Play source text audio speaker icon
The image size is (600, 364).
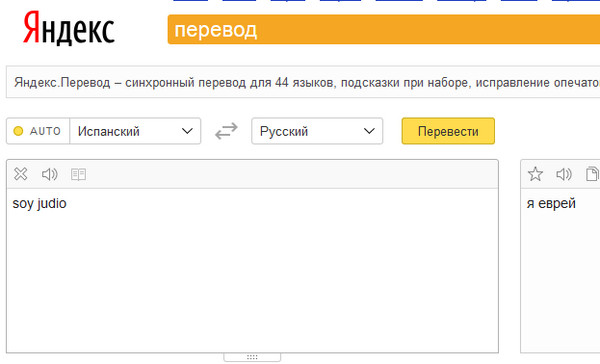(x=49, y=174)
